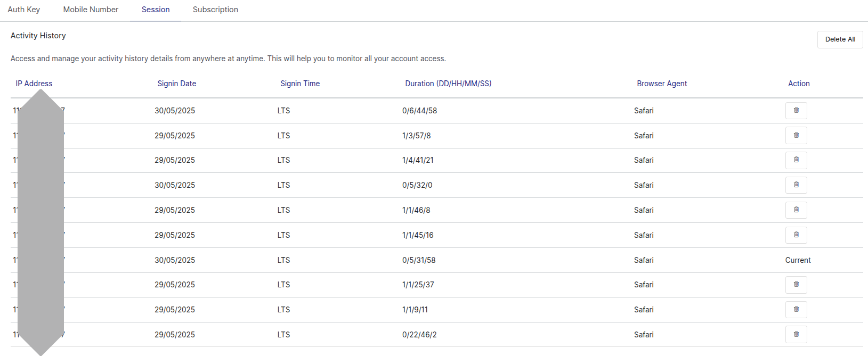Viewport: 868px width, 356px height.
Task: Click duration value 1/1/25/37
Action: pyautogui.click(x=418, y=285)
